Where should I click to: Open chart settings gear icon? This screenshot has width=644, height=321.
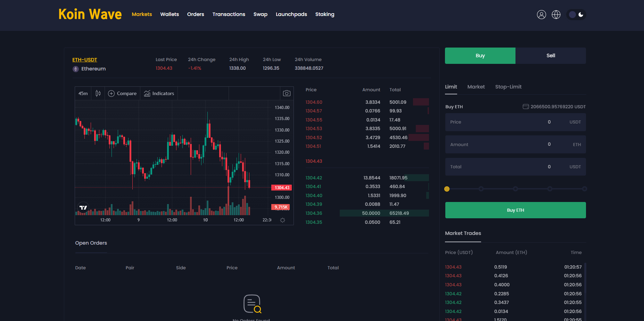tap(282, 220)
